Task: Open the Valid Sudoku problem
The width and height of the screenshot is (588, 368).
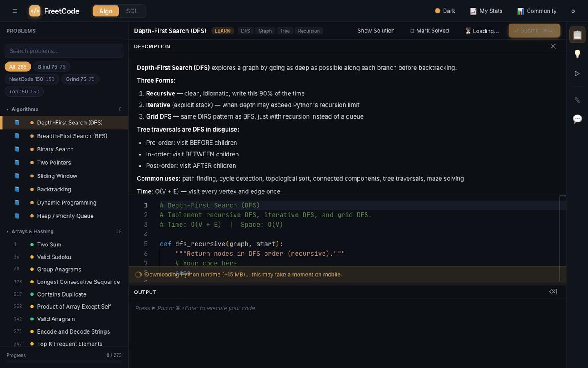Action: click(x=64, y=257)
